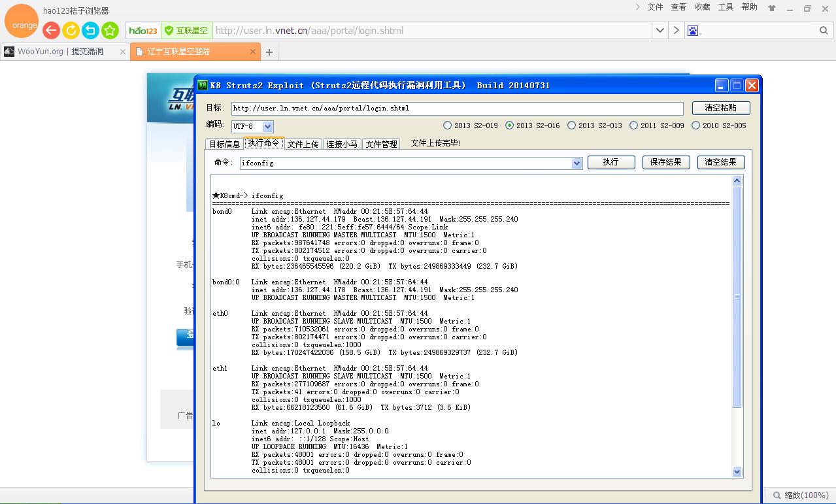Click the 文件上传完毕! status text
The image size is (836, 504).
pos(436,143)
